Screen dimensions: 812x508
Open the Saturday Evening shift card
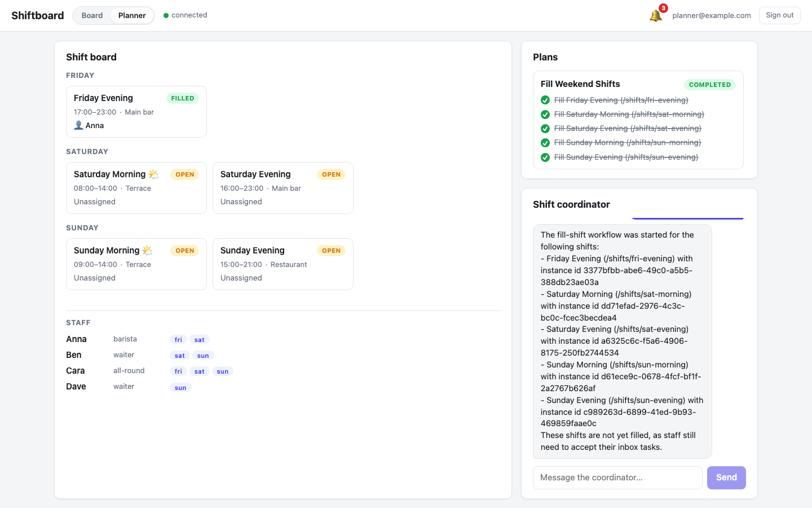[283, 188]
